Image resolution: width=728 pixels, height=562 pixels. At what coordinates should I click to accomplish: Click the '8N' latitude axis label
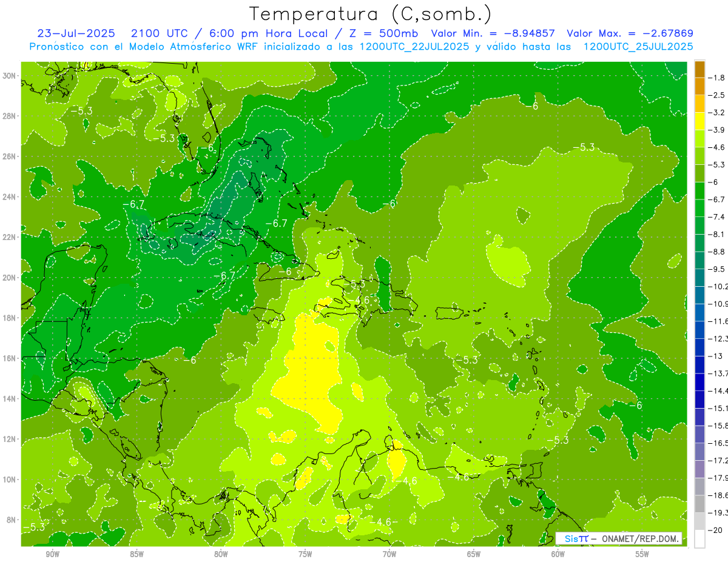(x=12, y=520)
